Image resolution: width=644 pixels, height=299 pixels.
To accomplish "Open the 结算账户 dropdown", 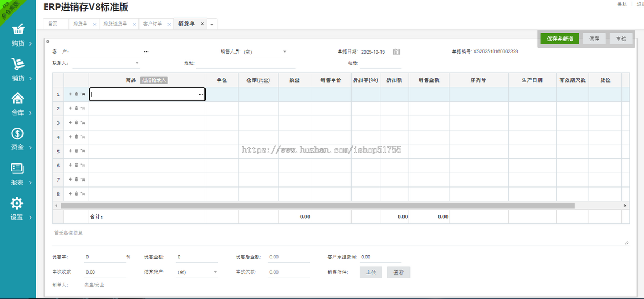I will click(x=215, y=272).
